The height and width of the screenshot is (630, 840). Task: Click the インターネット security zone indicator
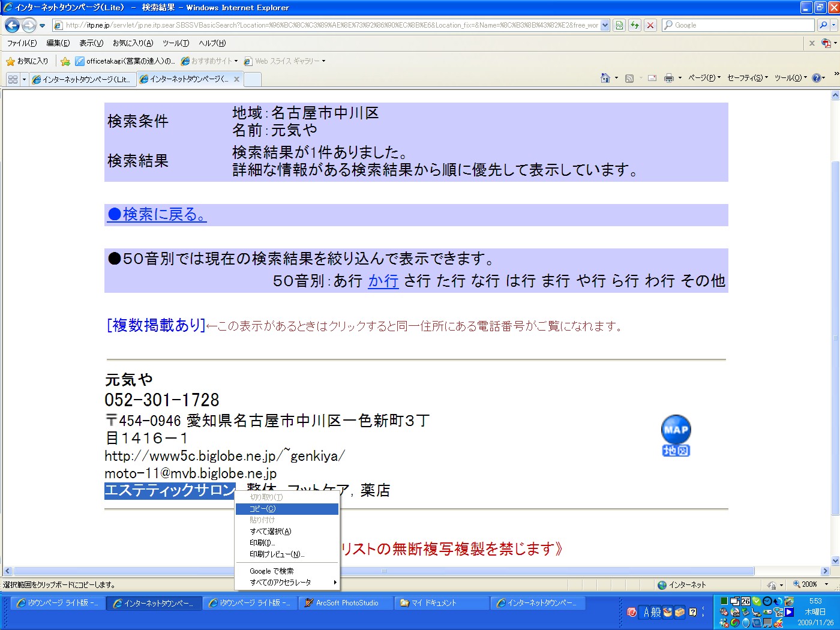point(682,585)
